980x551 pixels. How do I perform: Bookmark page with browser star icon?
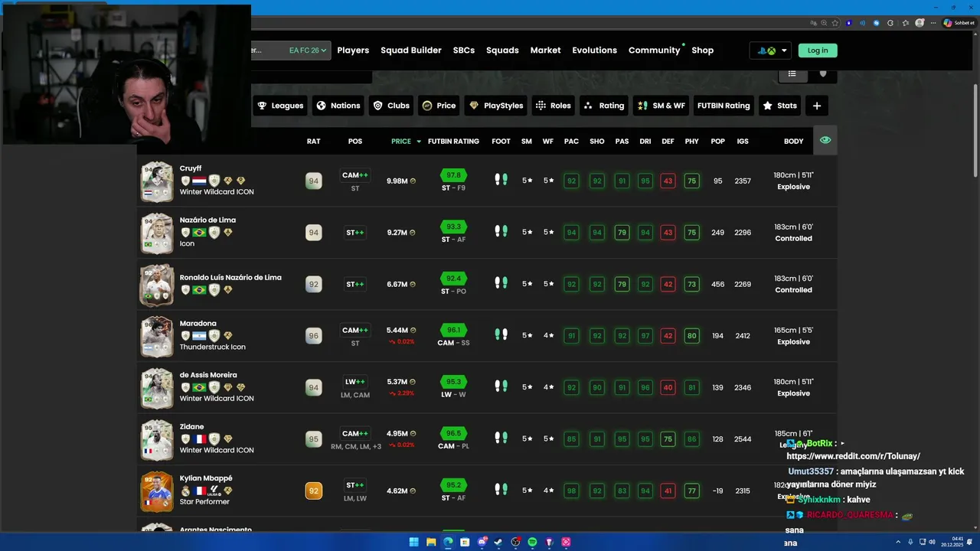pyautogui.click(x=835, y=23)
